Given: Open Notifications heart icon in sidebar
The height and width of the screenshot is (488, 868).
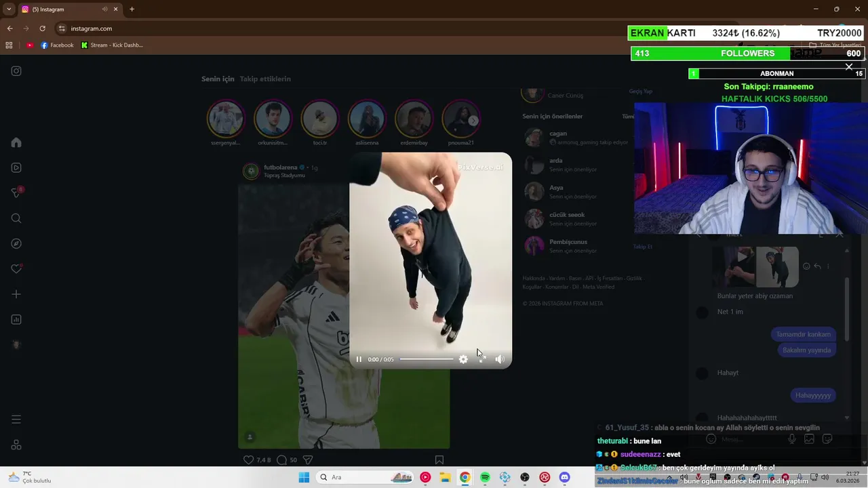Looking at the screenshot, I should coord(16,269).
